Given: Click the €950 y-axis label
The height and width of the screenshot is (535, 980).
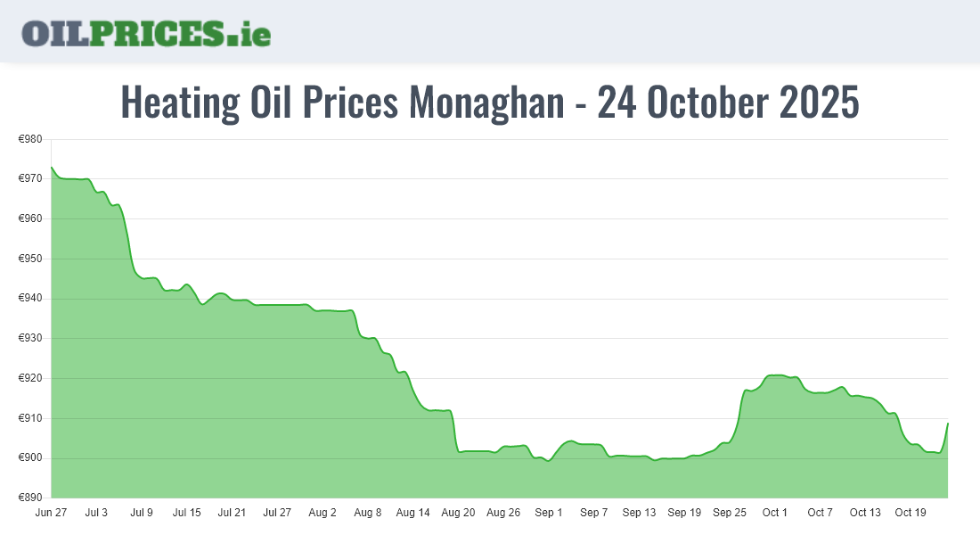Looking at the screenshot, I should pos(31,259).
